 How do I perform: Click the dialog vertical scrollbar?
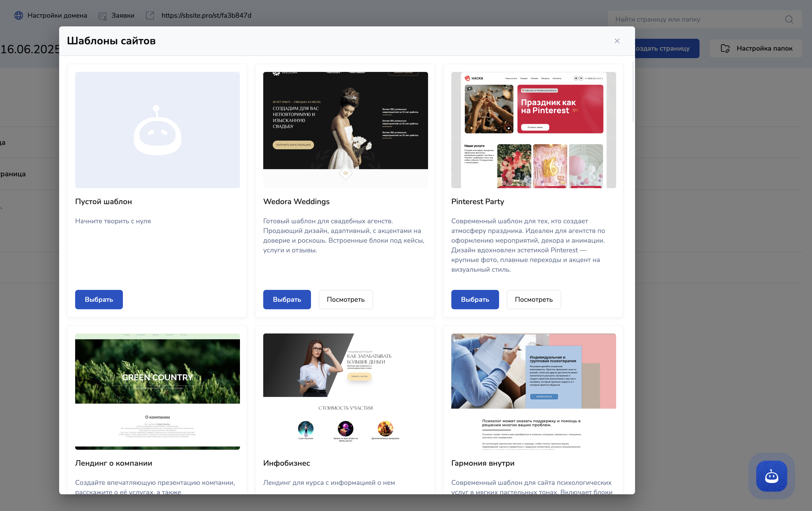point(633,93)
